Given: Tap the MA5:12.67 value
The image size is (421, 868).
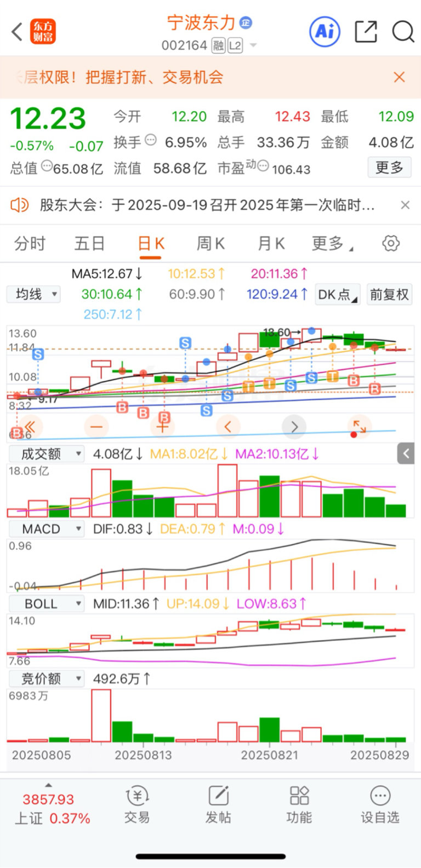Looking at the screenshot, I should coord(107,274).
